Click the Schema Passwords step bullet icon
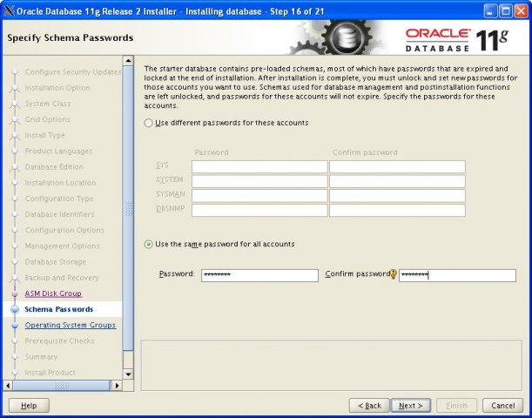The width and height of the screenshot is (532, 418). coord(15,309)
